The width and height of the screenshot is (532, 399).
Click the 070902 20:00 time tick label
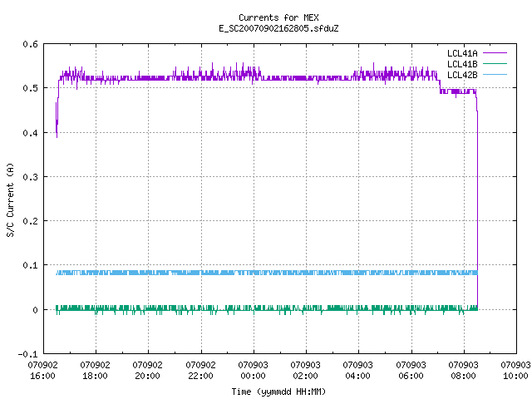(148, 371)
